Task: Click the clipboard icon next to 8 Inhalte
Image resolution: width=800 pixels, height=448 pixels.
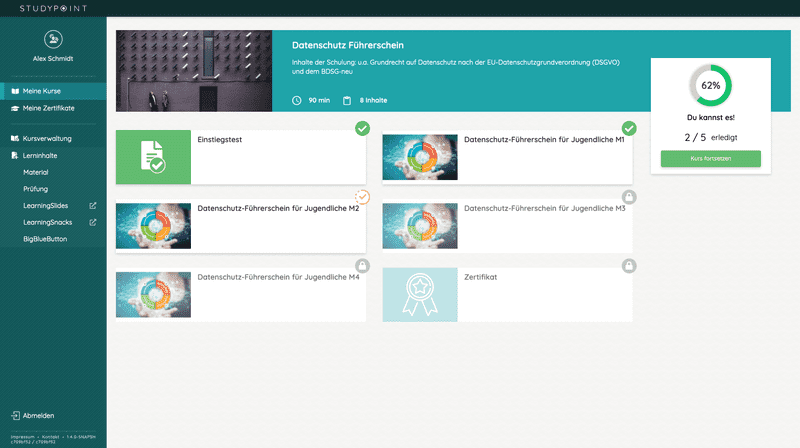Action: (x=347, y=100)
